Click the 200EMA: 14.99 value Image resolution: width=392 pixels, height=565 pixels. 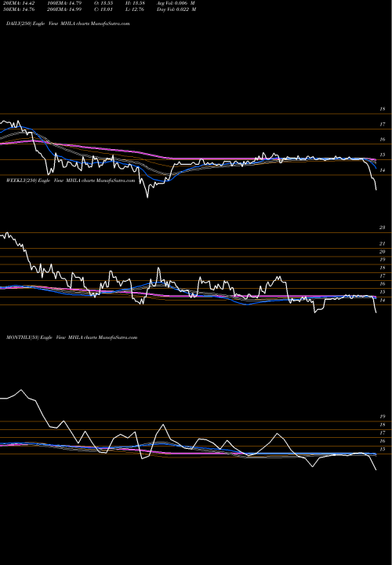(x=64, y=9)
